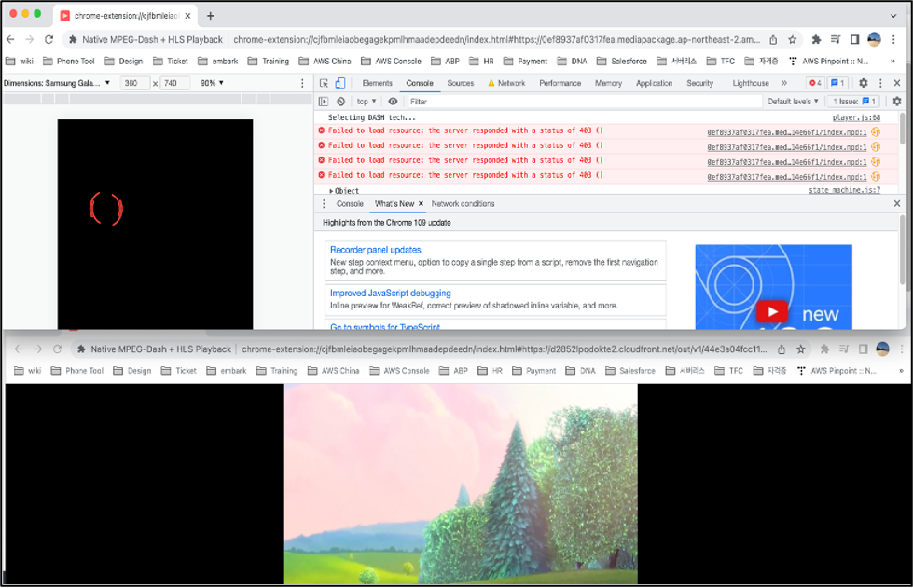The height and width of the screenshot is (588, 913).
Task: Close the DevTools panel
Action: pyautogui.click(x=897, y=83)
